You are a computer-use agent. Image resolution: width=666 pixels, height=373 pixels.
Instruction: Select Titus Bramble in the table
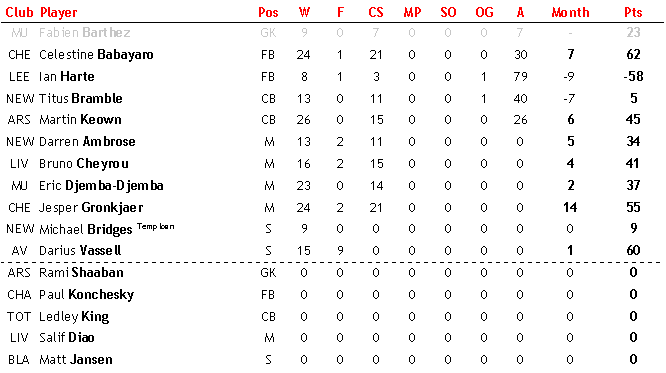tap(81, 99)
